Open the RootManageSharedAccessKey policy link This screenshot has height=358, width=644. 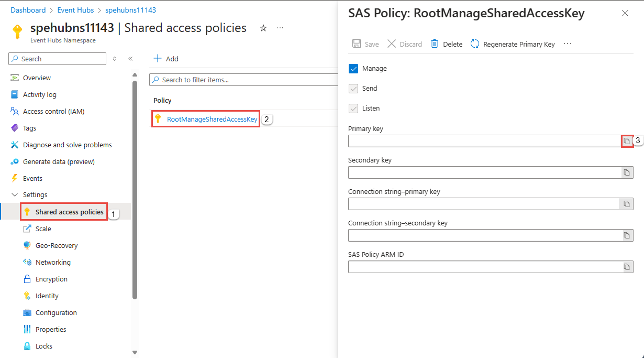click(212, 119)
